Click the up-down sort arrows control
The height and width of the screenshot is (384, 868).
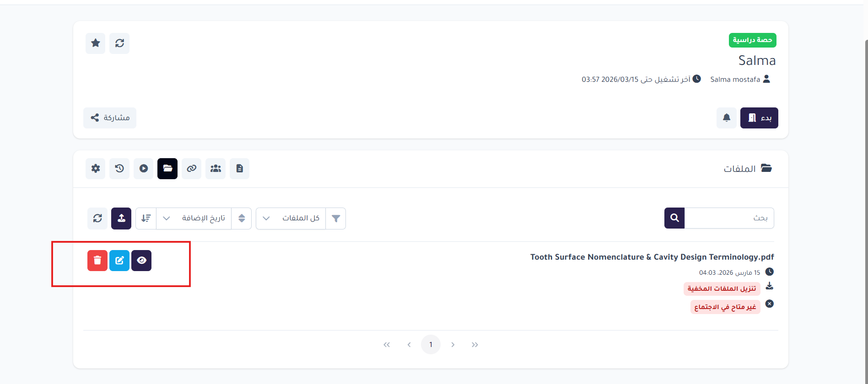click(242, 218)
